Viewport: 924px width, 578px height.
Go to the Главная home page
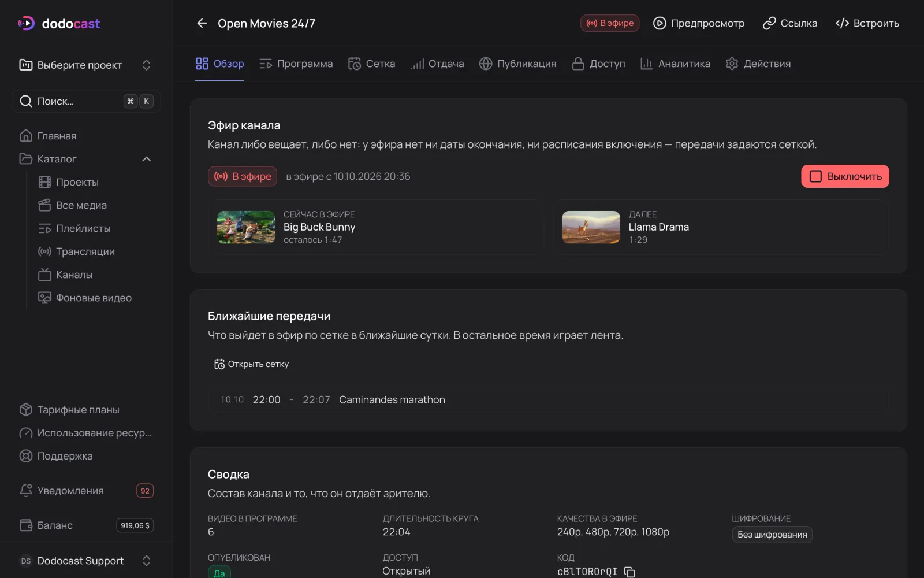(x=87, y=136)
